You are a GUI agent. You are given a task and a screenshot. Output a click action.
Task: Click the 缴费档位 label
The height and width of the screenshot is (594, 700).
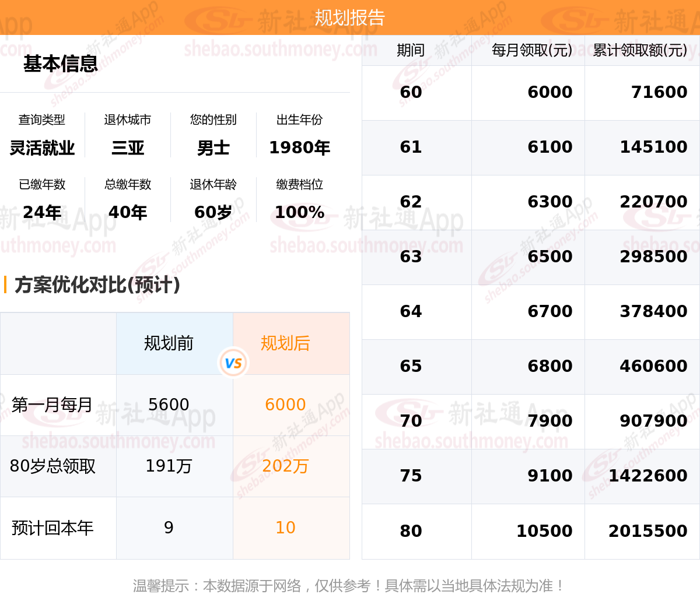[299, 184]
